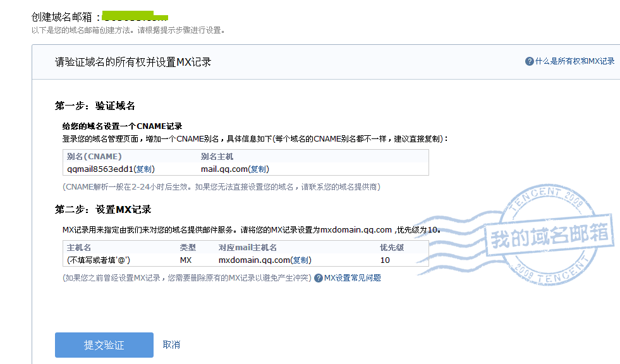Click the 主机名 column header

(79, 248)
